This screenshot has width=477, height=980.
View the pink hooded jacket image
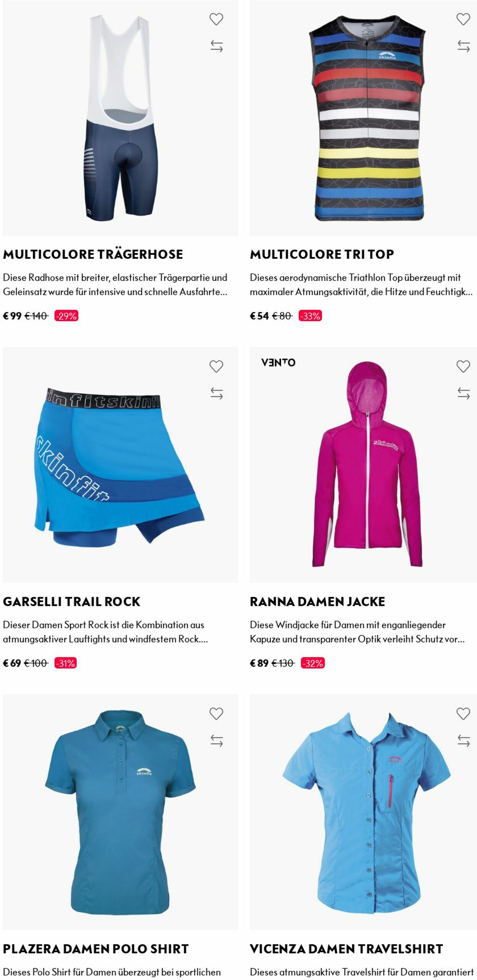[x=363, y=464]
